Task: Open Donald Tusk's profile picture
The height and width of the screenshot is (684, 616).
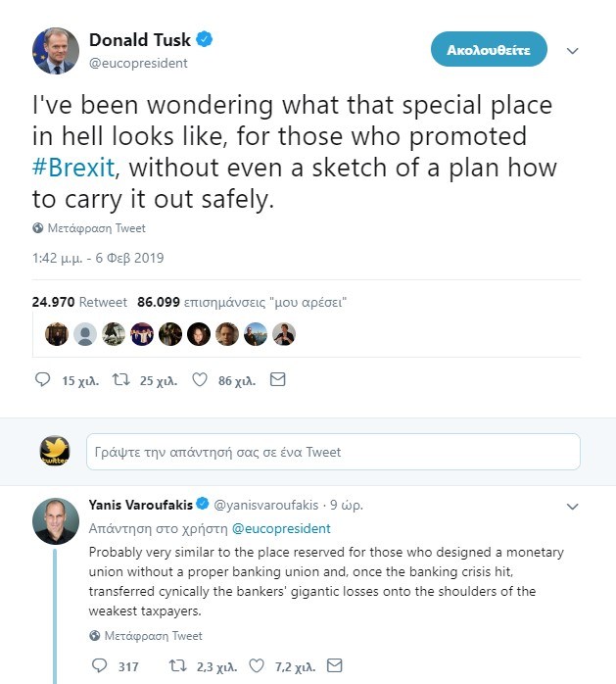Action: (x=56, y=51)
